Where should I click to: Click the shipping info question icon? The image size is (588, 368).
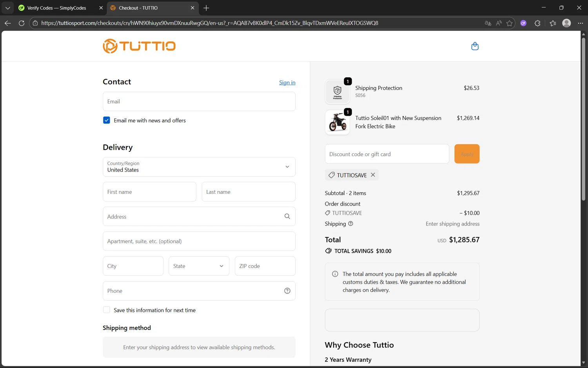pos(350,224)
